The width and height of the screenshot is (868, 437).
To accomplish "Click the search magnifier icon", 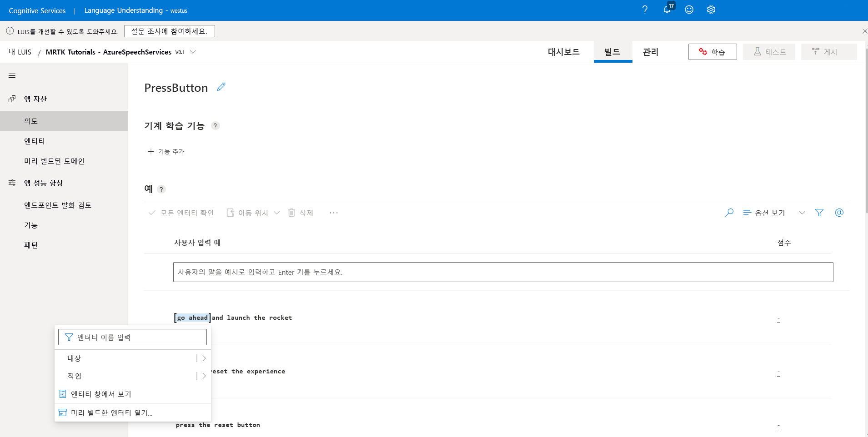I will pos(729,213).
